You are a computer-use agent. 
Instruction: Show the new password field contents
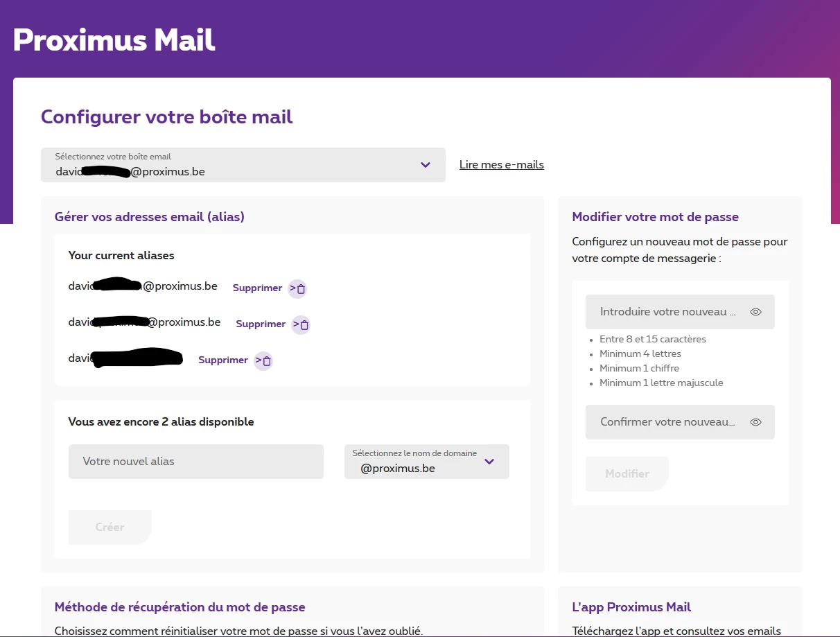pos(755,312)
